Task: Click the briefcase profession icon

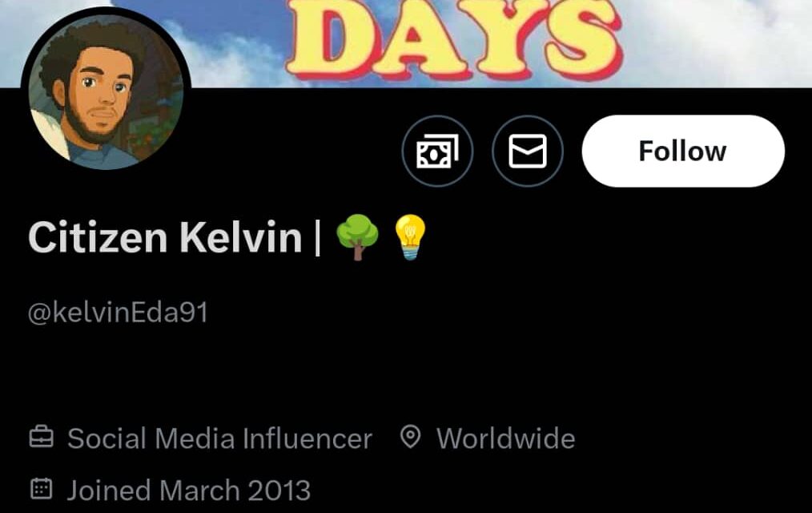Action: click(x=42, y=437)
